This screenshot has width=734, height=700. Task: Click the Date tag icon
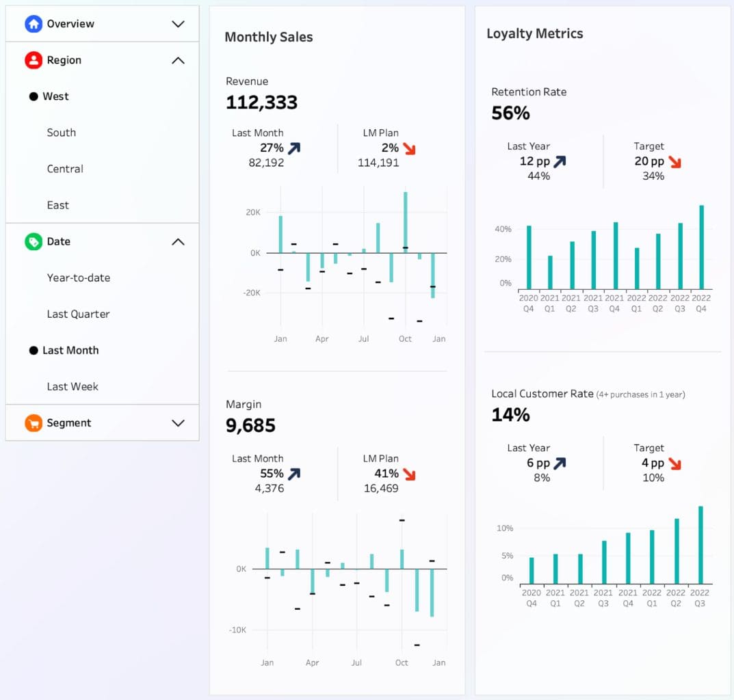34,241
